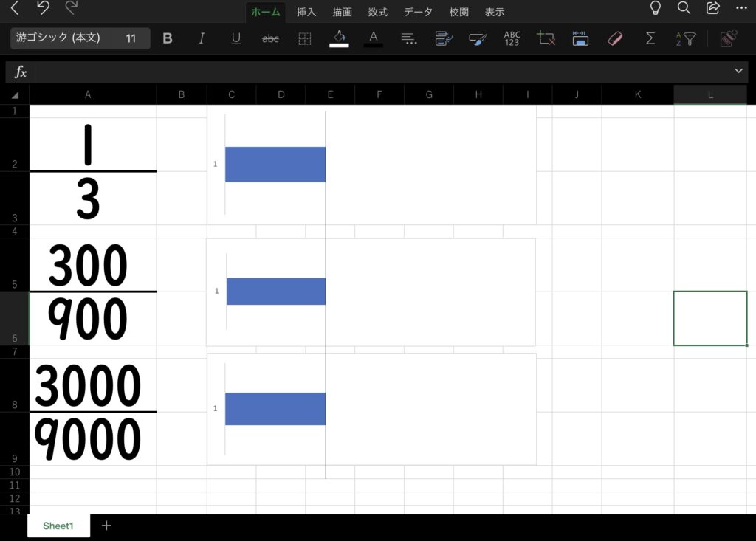Image resolution: width=756 pixels, height=541 pixels.
Task: Undo the last action
Action: pyautogui.click(x=43, y=7)
